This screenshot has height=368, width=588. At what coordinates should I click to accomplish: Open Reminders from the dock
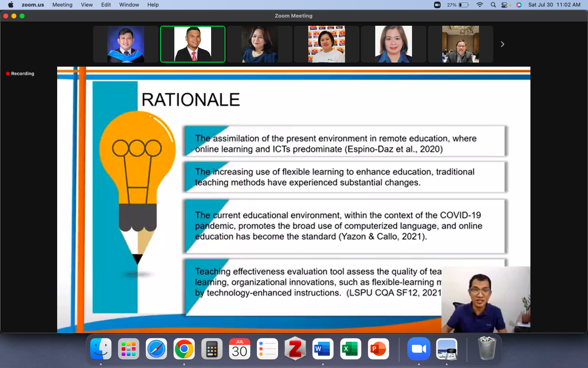point(267,349)
